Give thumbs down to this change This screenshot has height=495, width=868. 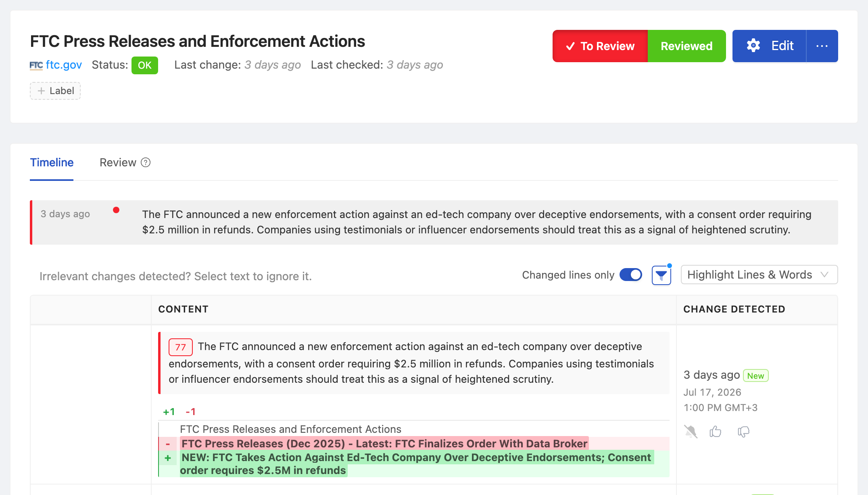(743, 432)
